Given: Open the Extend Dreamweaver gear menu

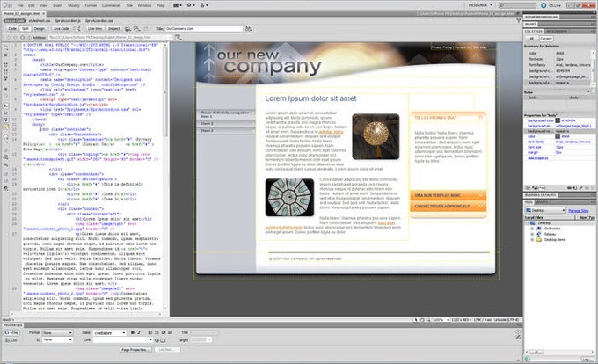Looking at the screenshot, I should [x=191, y=5].
